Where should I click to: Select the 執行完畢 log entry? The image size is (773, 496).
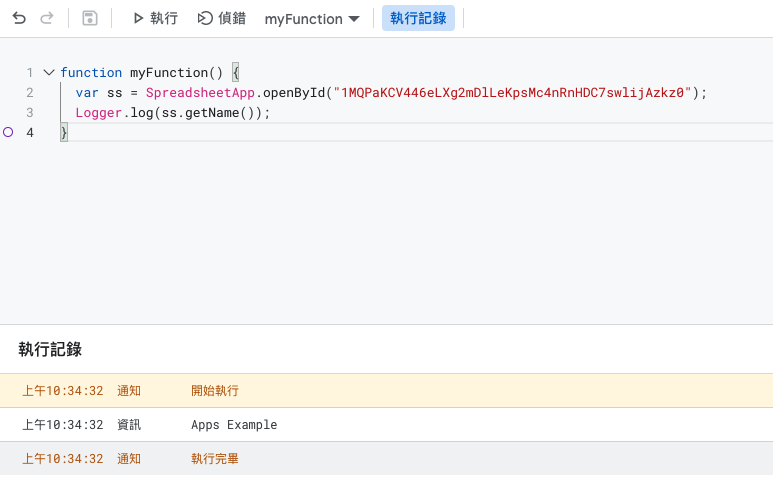tap(215, 459)
